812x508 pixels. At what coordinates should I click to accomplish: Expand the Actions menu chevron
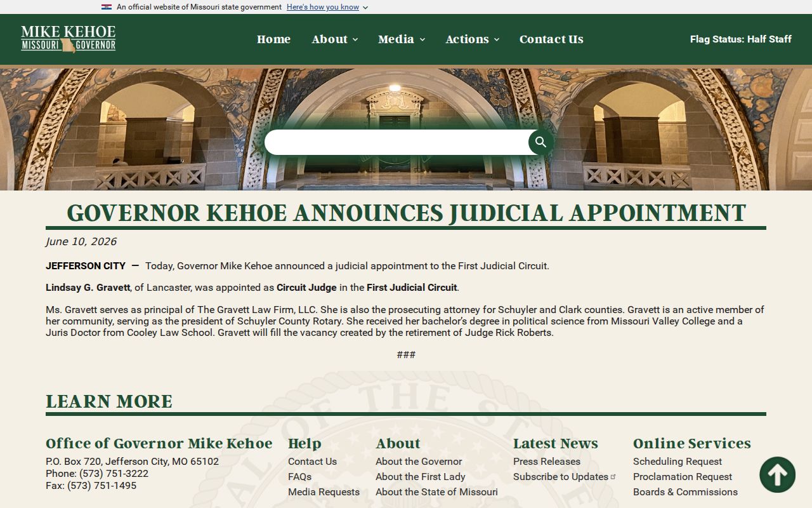tap(497, 39)
